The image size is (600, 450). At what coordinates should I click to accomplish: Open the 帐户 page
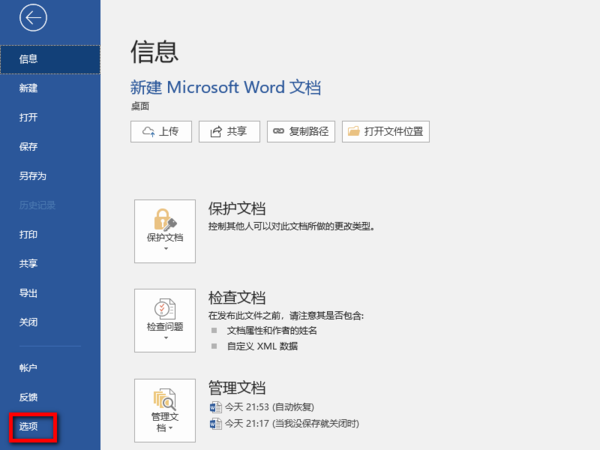[50, 368]
